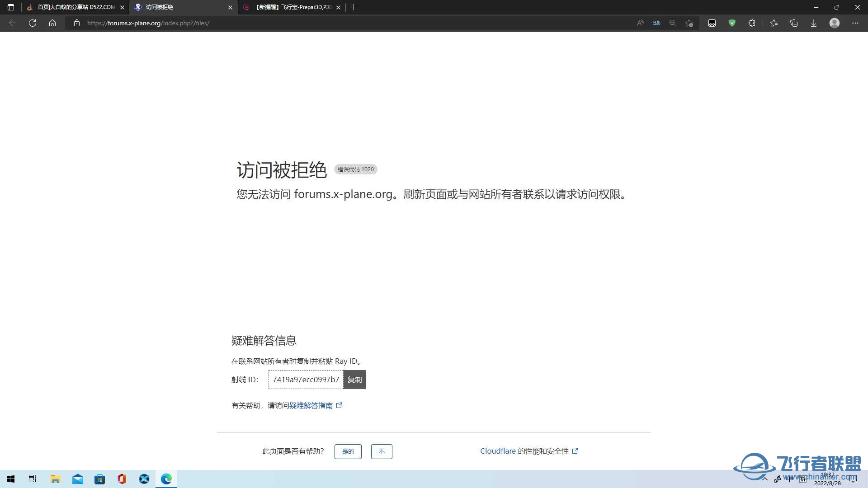Screen dimensions: 868x488
Task: Open Cloudflare 的性能和安全性 link
Action: click(x=529, y=451)
